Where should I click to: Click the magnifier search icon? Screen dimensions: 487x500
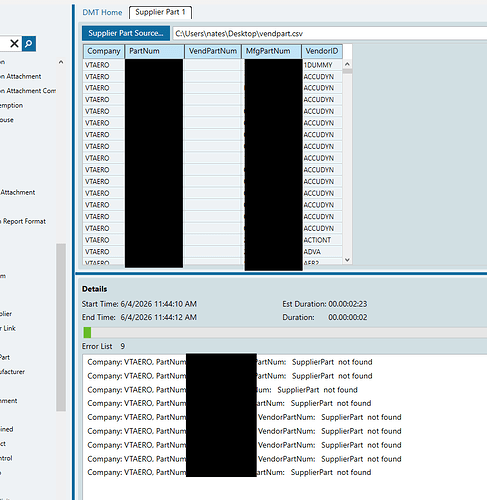click(29, 44)
